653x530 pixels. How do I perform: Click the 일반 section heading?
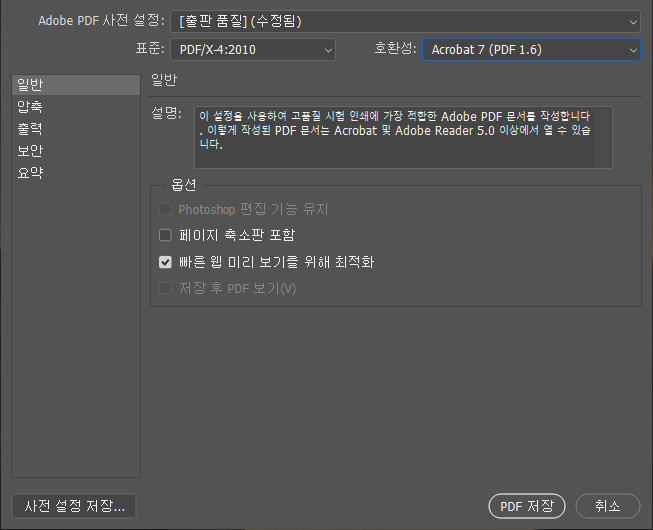[x=164, y=80]
